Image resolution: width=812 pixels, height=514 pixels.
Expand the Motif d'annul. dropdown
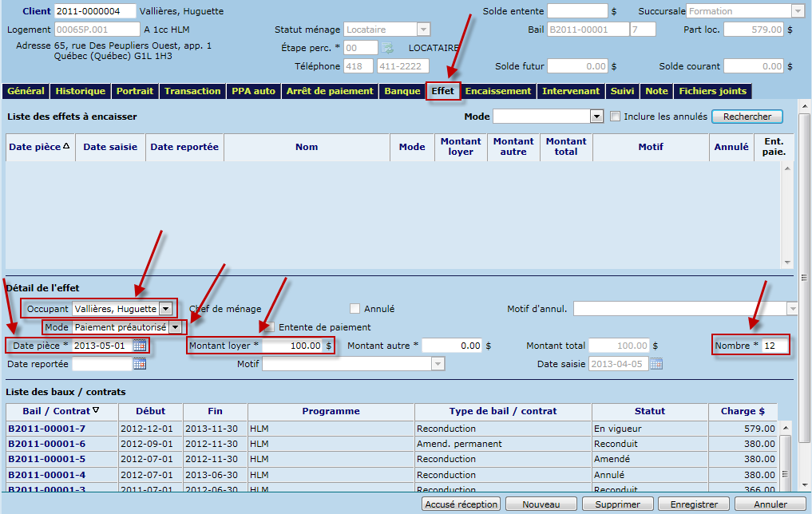click(x=792, y=309)
